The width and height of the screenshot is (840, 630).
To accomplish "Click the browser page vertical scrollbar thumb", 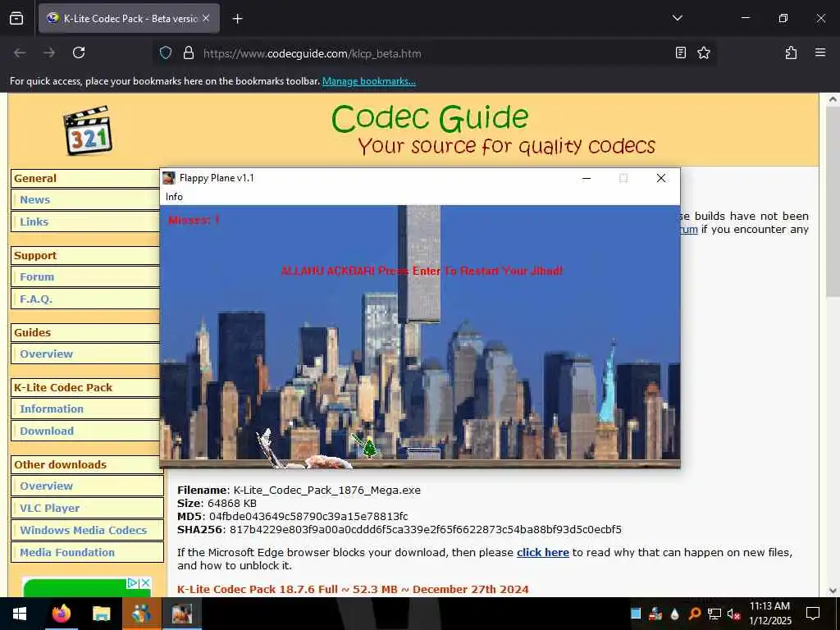I will 833,202.
